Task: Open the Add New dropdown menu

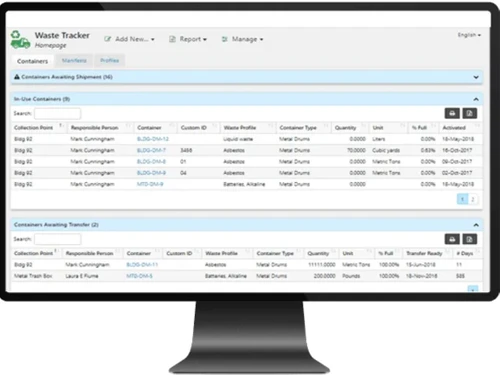Action: (129, 39)
